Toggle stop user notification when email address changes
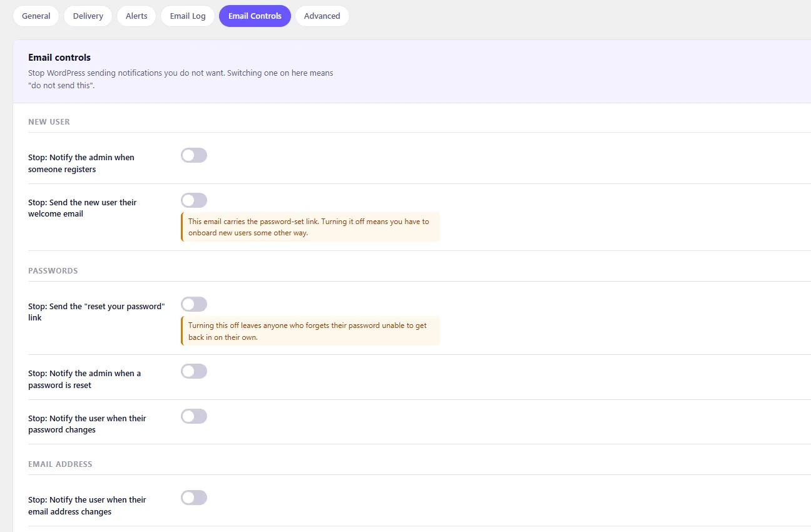Image resolution: width=811 pixels, height=532 pixels. [194, 498]
